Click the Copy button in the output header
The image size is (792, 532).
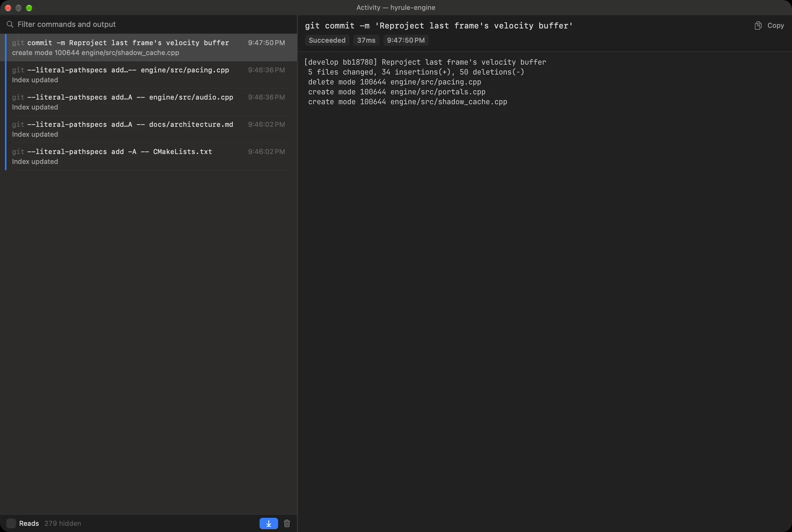click(769, 26)
